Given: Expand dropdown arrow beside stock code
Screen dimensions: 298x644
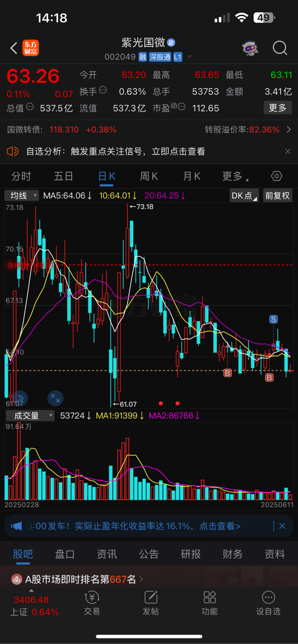Looking at the screenshot, I should click(x=189, y=57).
